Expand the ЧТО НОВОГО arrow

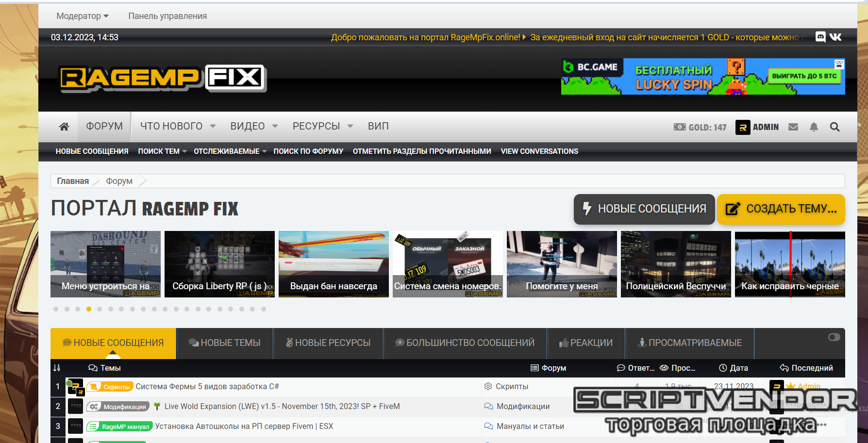point(213,126)
